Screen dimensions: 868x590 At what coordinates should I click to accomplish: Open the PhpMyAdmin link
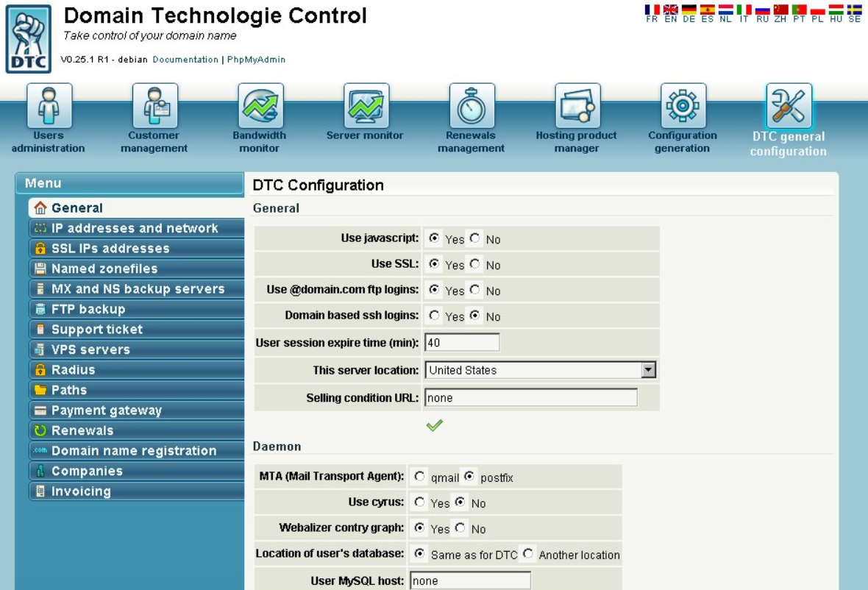tap(256, 60)
